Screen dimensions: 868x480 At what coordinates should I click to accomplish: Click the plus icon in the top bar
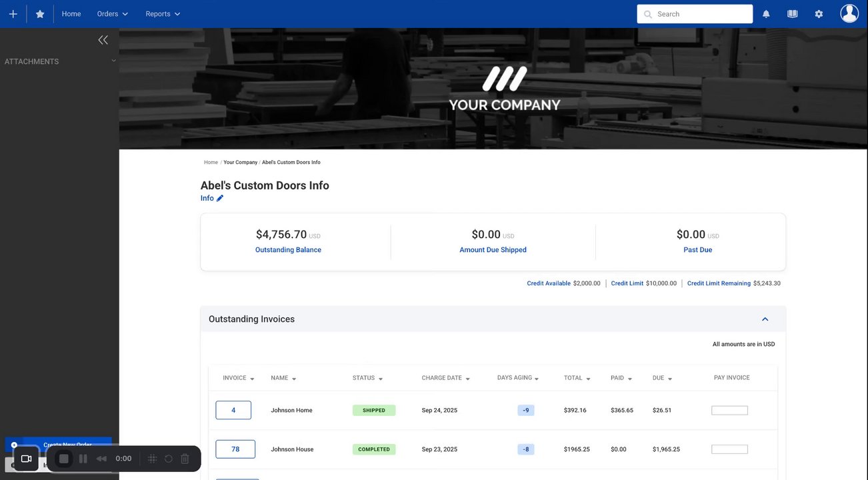pos(13,14)
